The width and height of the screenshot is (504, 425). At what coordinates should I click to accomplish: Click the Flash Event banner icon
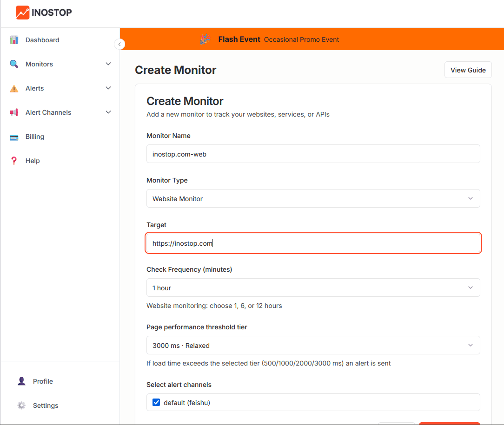205,39
